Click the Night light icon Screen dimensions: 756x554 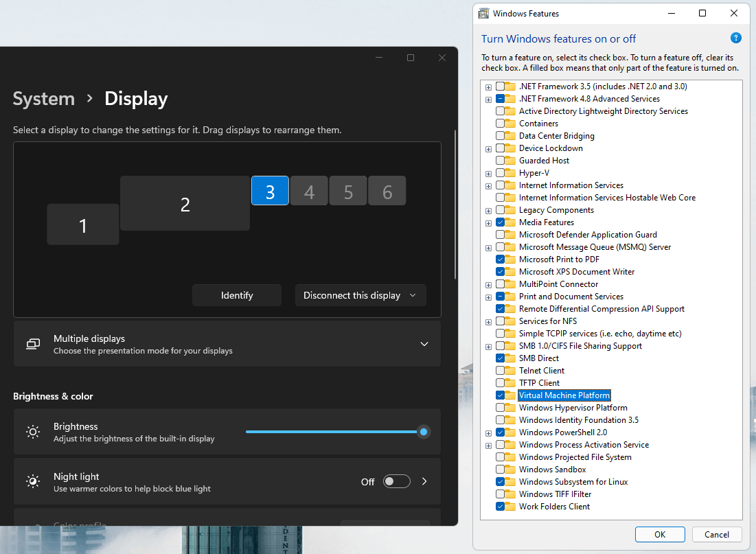pyautogui.click(x=33, y=482)
